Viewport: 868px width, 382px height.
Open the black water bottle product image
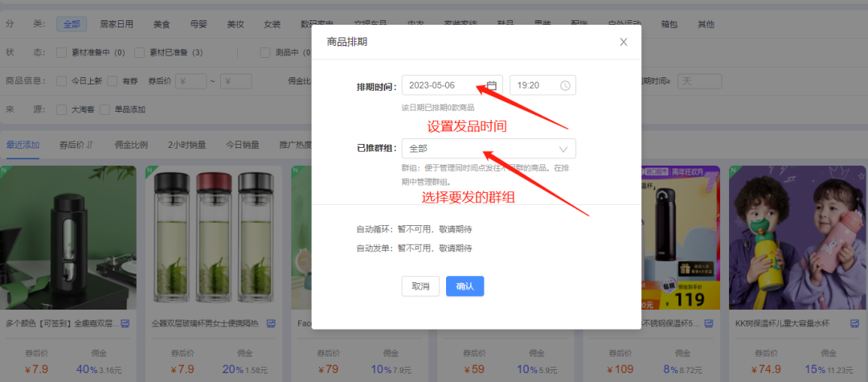pyautogui.click(x=68, y=237)
